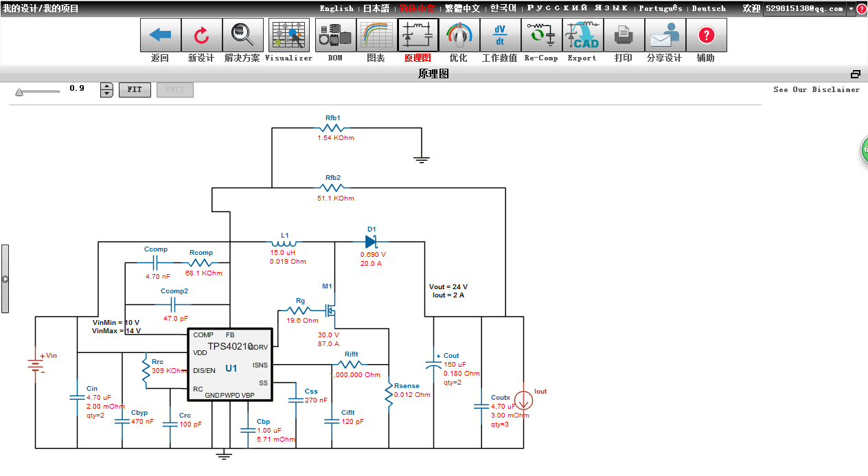Select the 原理图 schematic icon
The image size is (868, 476).
click(418, 35)
